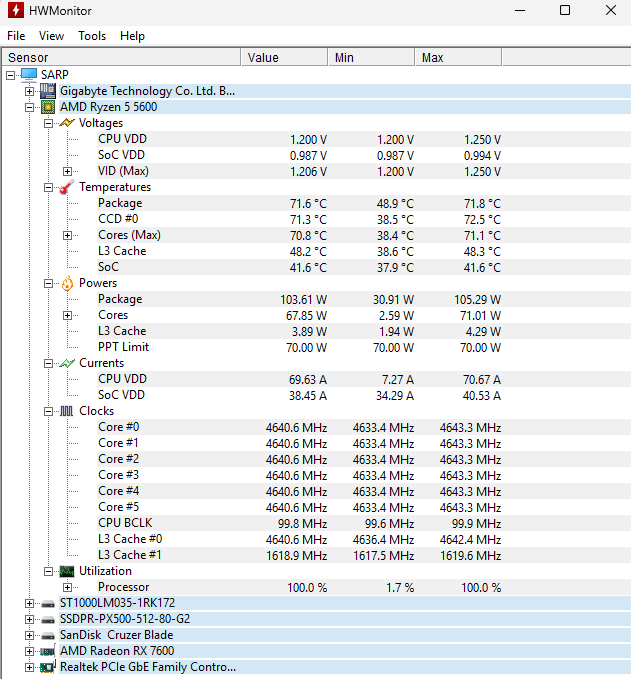Screen dimensions: 631x679
Task: Click the Max column header
Action: [x=459, y=58]
